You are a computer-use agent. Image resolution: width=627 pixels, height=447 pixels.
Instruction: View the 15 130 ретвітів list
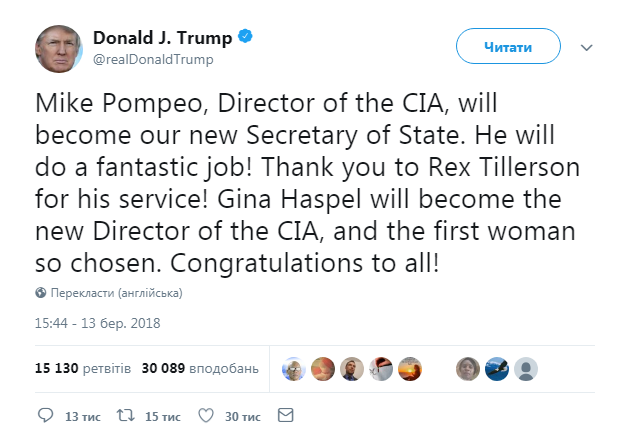click(x=82, y=368)
